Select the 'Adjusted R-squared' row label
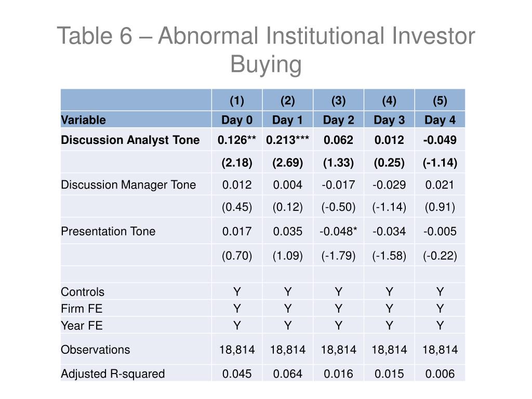This screenshot has width=532, height=399. click(x=113, y=374)
